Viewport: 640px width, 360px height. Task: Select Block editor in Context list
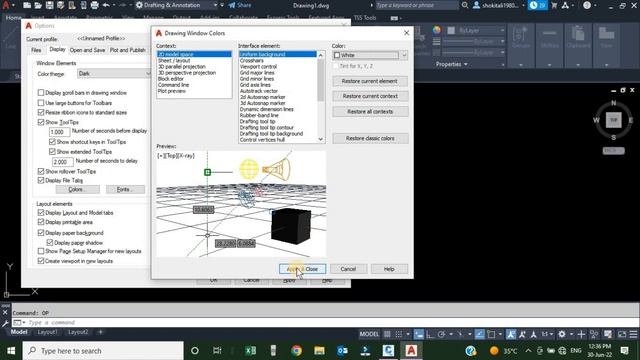click(171, 79)
